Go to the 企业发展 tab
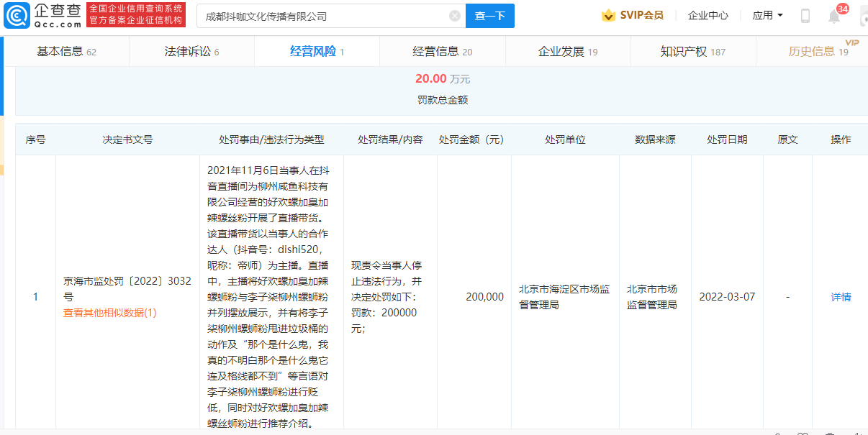Image resolution: width=868 pixels, height=435 pixels. point(568,51)
